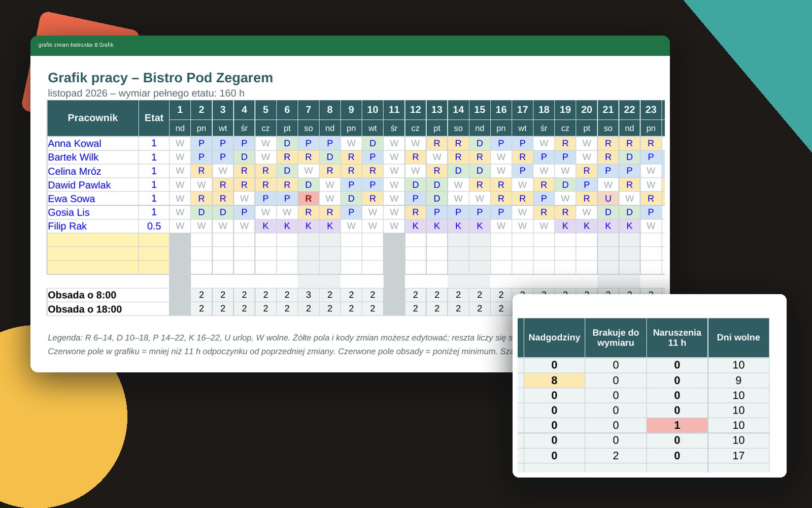Select the Brakuje do wymiaru header
Viewport: 812px width, 508px height.
[616, 337]
